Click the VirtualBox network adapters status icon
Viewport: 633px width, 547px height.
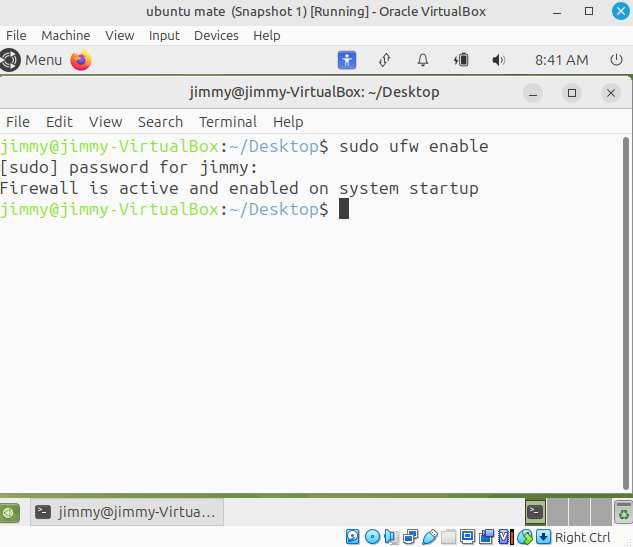(x=411, y=537)
